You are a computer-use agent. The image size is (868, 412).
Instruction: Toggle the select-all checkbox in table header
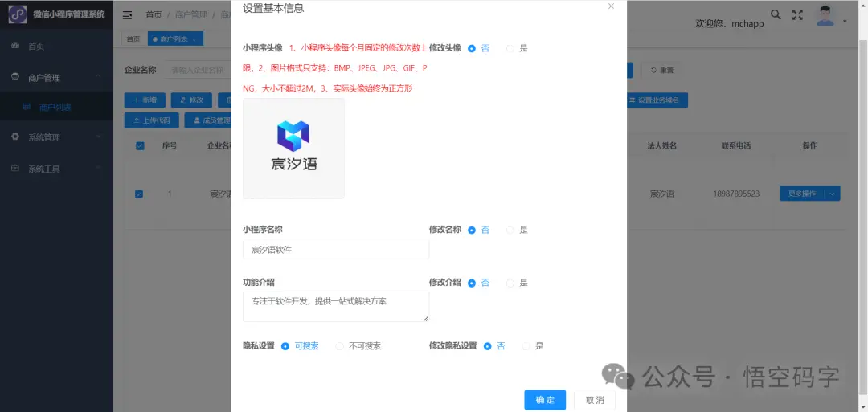pos(140,146)
